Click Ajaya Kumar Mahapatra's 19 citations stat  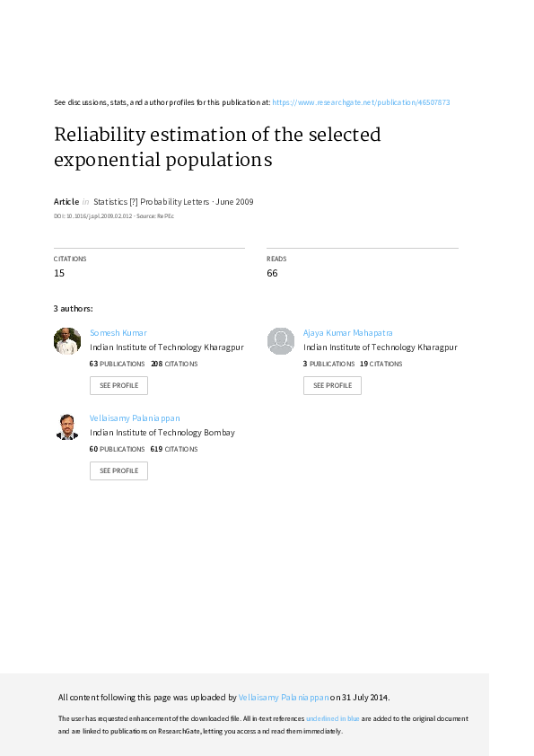[381, 364]
